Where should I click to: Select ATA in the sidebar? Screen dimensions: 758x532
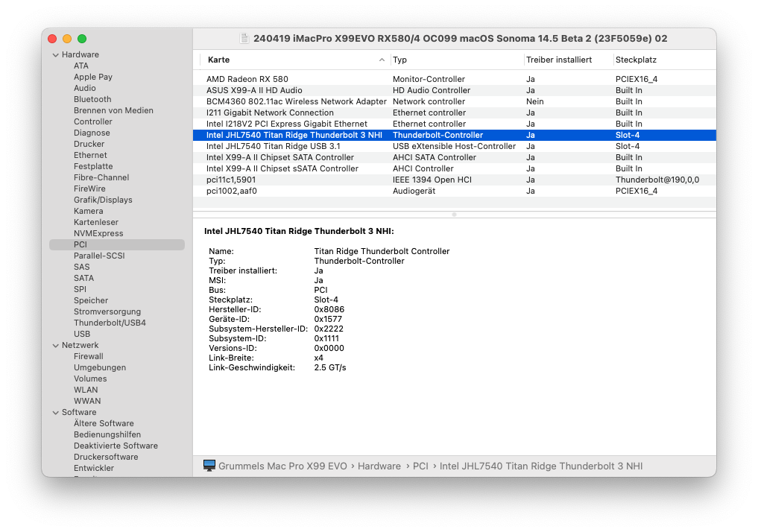tap(80, 66)
